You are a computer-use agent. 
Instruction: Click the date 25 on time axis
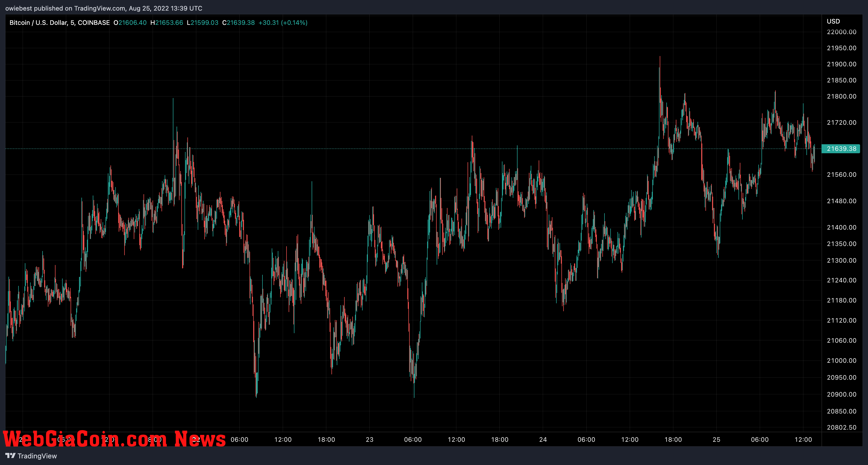pyautogui.click(x=716, y=439)
